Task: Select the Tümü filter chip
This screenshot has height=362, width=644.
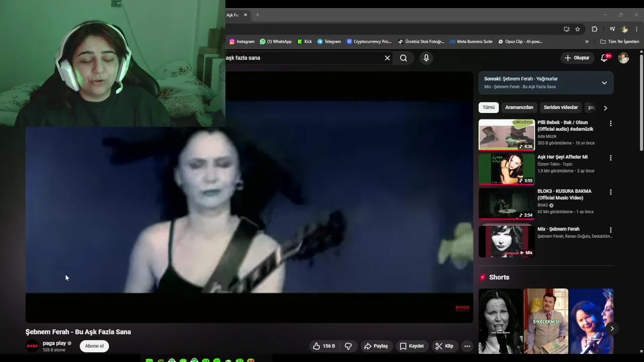Action: pyautogui.click(x=489, y=108)
